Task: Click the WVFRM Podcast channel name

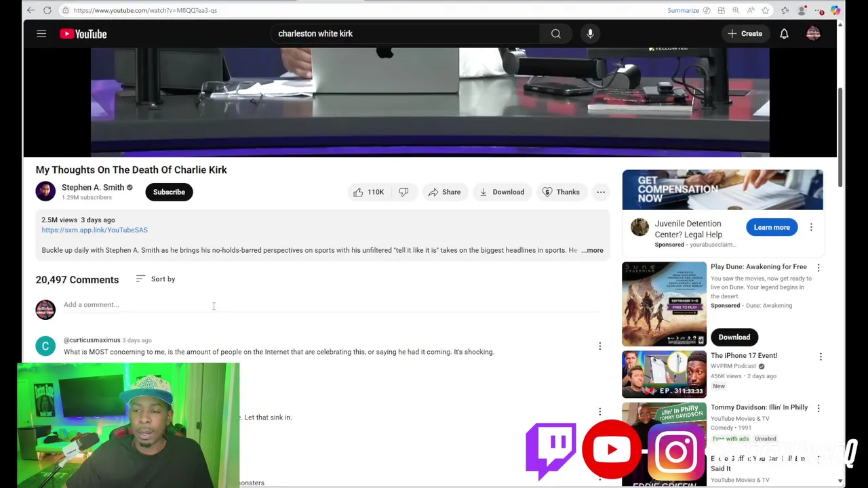Action: [734, 366]
